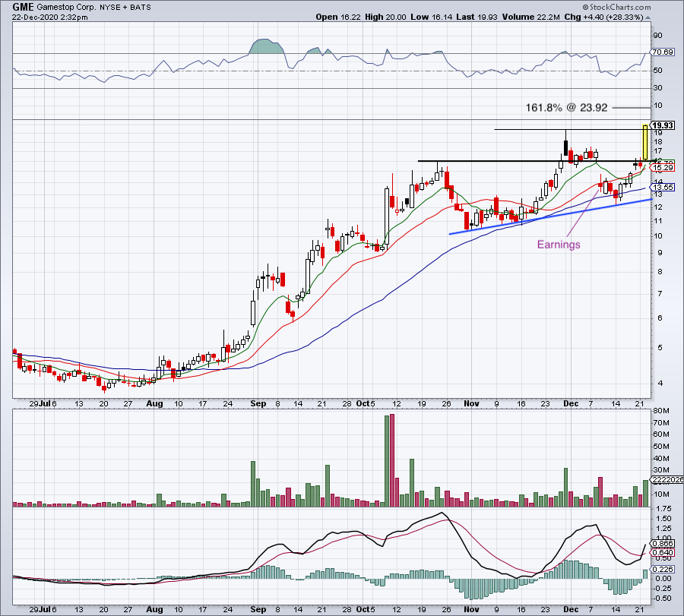Click the 2222026 volume axis tag

click(x=667, y=479)
